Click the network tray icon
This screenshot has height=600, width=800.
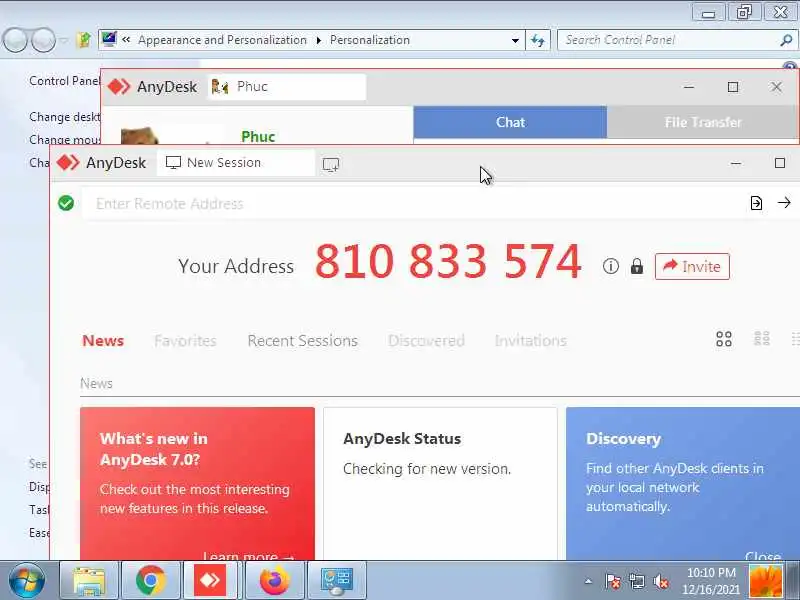click(x=637, y=581)
